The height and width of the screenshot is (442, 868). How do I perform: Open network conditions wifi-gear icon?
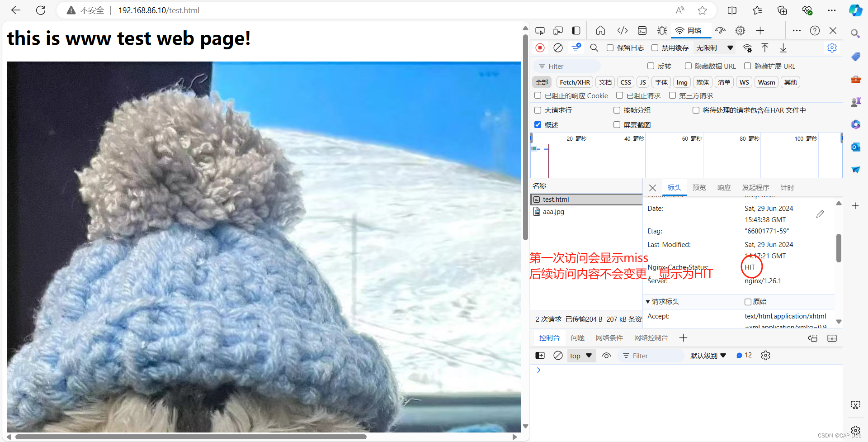point(747,48)
